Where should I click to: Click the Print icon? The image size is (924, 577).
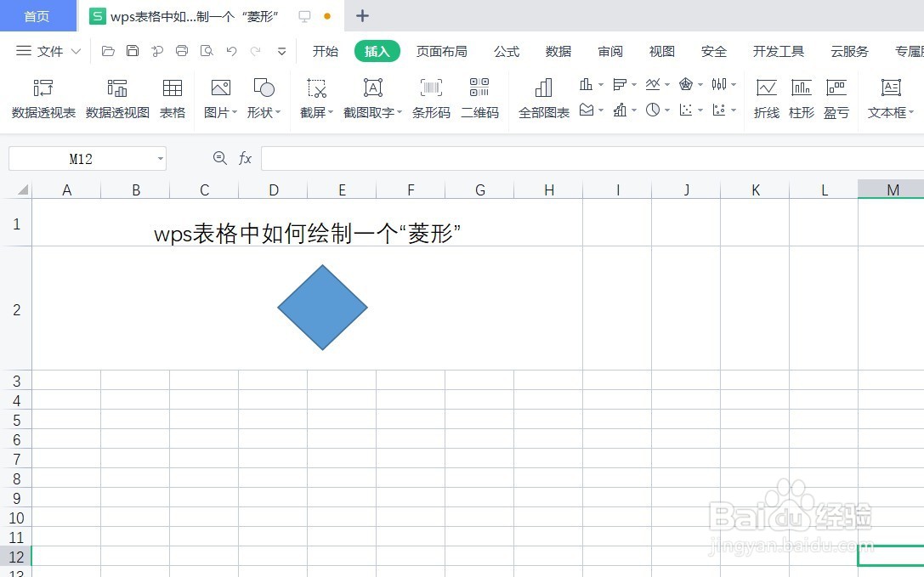click(x=182, y=51)
